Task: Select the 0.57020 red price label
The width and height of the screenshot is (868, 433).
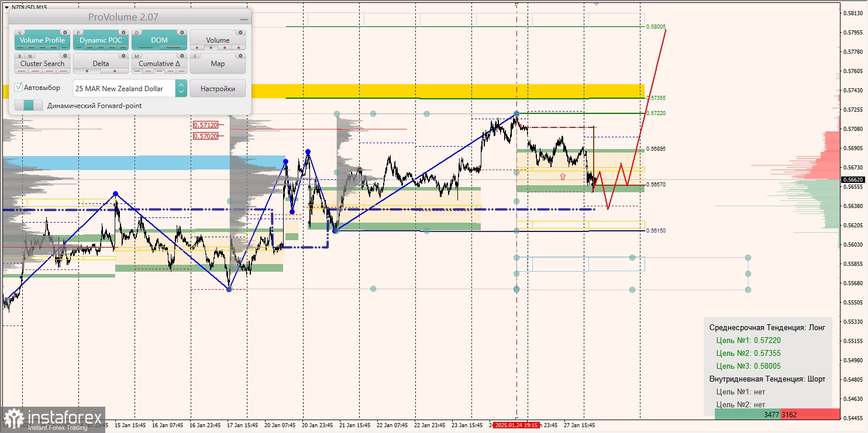Action: (x=205, y=136)
